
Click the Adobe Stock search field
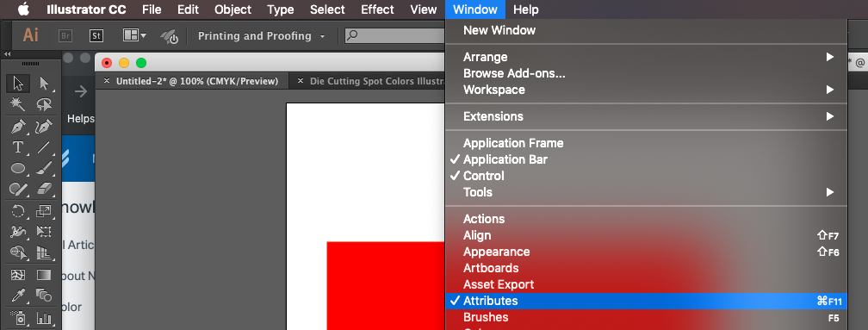tap(394, 36)
